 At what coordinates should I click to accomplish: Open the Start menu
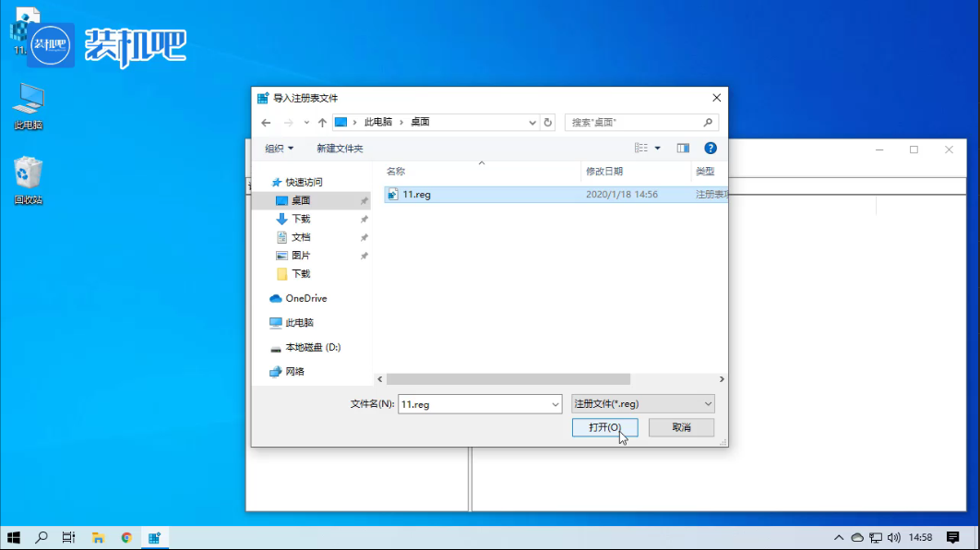pos(14,537)
